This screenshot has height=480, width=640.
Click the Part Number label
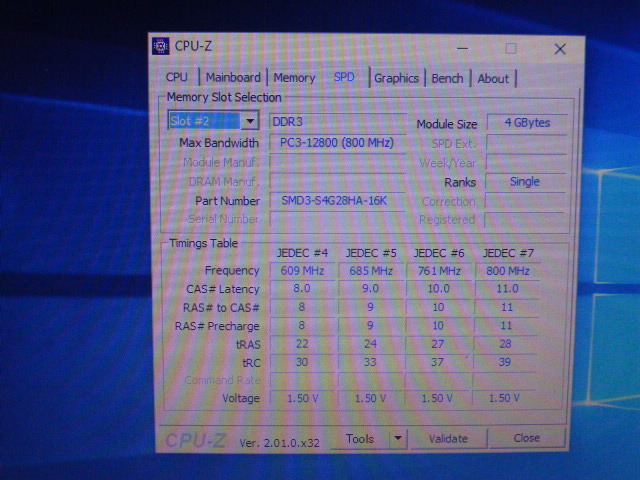[x=227, y=201]
